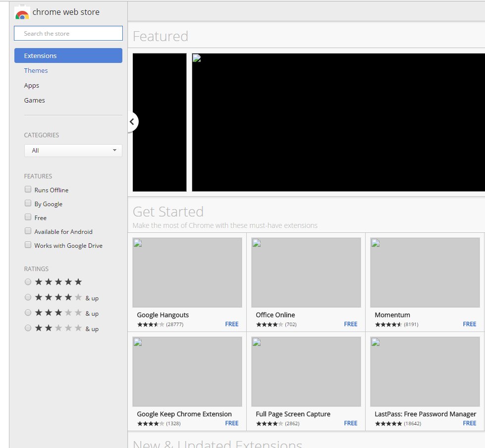The height and width of the screenshot is (448, 485).
Task: Click the Office Online title
Action: (x=275, y=315)
